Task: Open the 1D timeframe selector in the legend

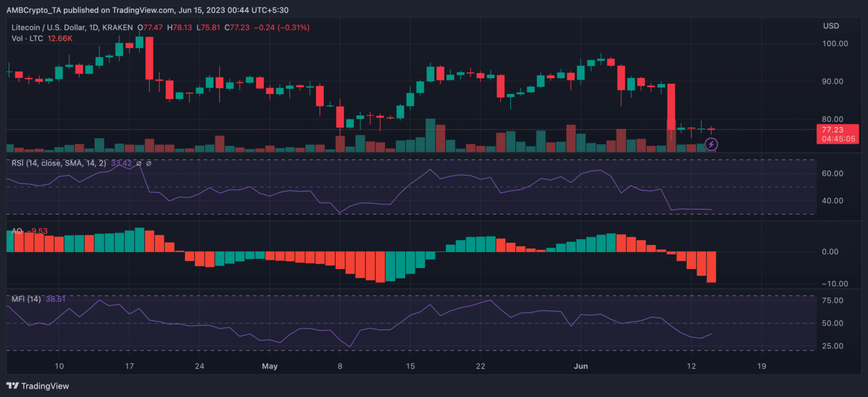Action: point(92,27)
